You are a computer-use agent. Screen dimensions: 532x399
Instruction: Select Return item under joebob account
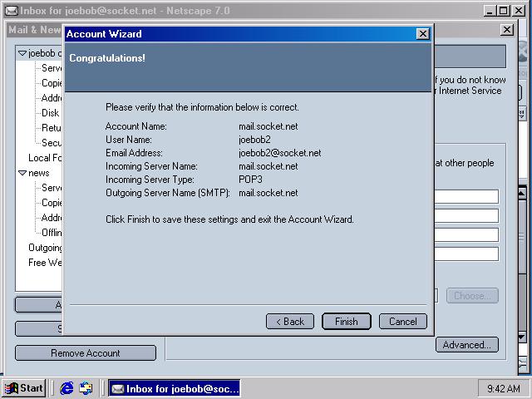52,128
